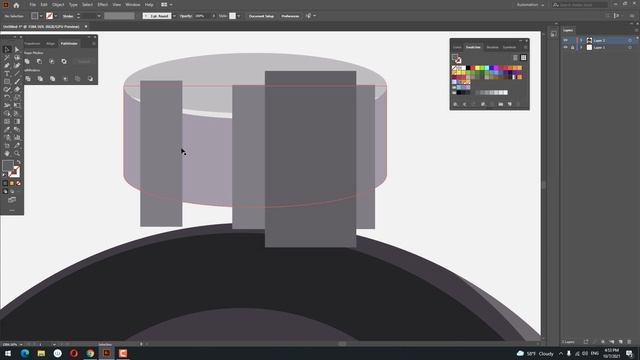640x360 pixels.
Task: Select the Selection tool in the toolbox
Action: [x=7, y=49]
